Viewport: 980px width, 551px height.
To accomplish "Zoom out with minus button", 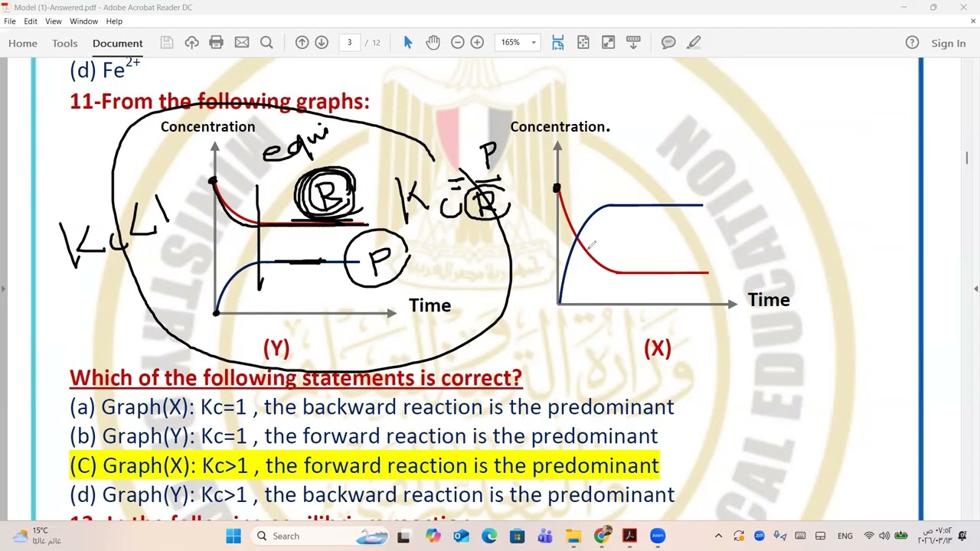I will click(458, 43).
